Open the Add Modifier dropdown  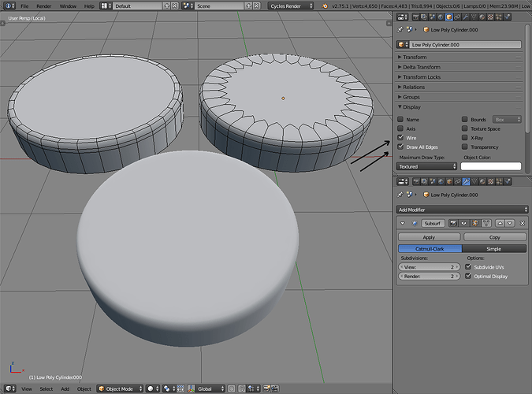point(462,210)
